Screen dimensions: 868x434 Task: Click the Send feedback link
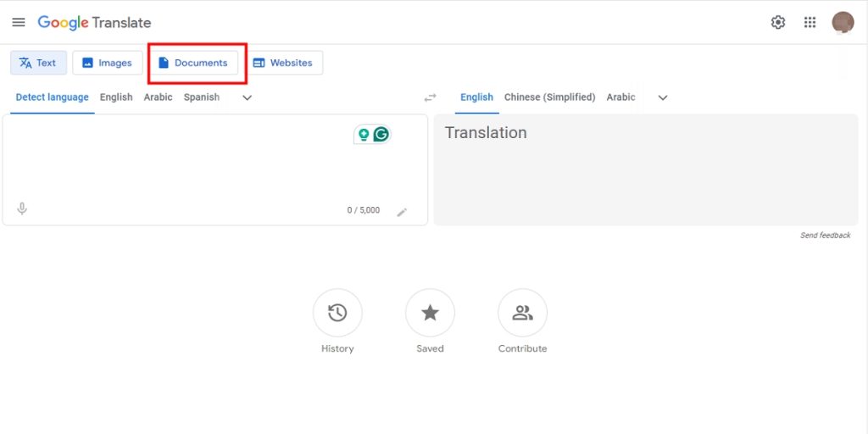(825, 235)
